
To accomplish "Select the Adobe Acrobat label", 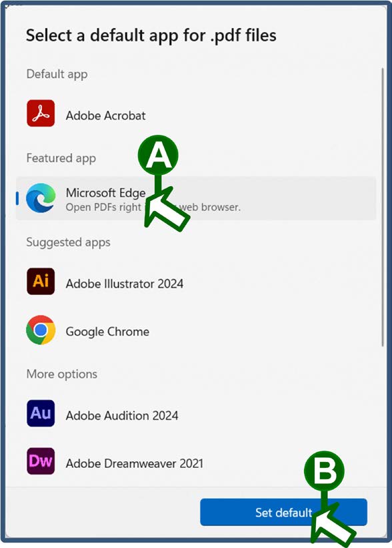I will (106, 115).
